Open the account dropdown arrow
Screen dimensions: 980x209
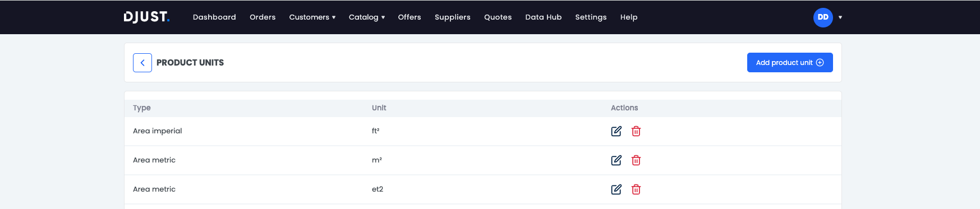click(x=840, y=17)
